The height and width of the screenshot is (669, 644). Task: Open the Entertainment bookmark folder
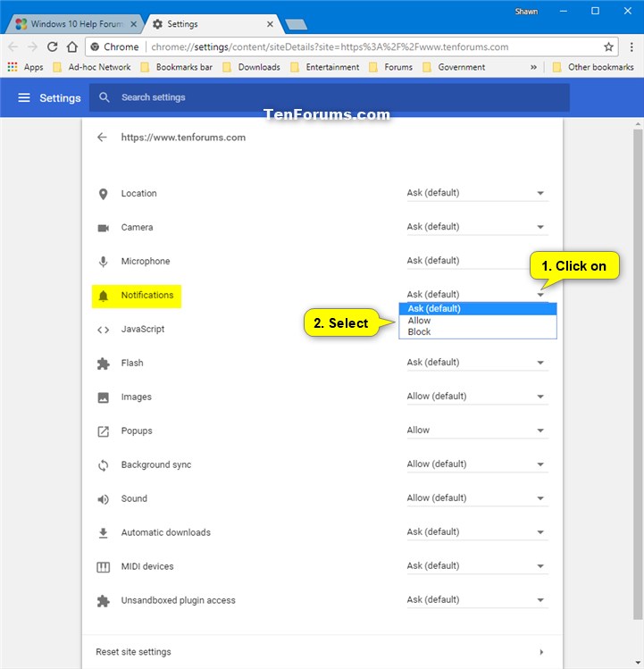pos(324,67)
